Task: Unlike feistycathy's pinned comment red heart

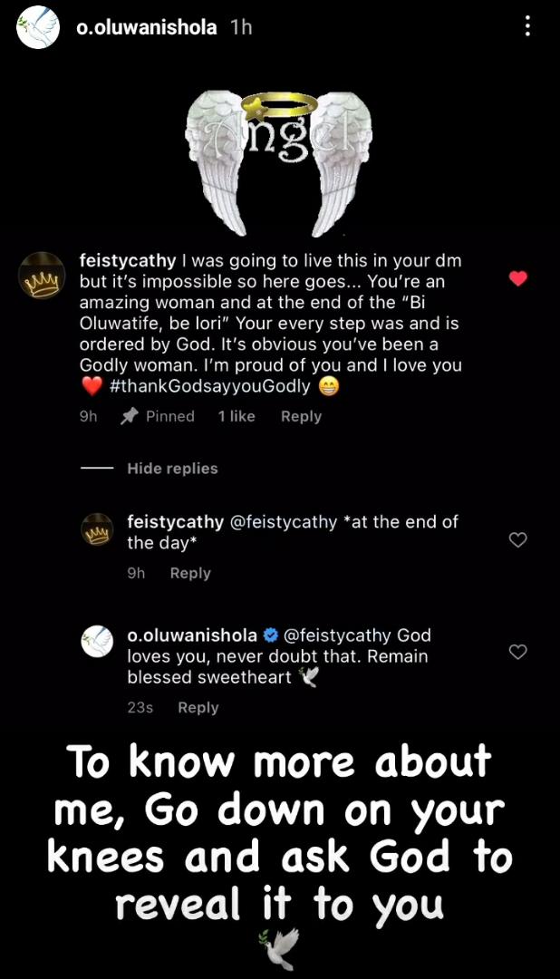Action: [x=518, y=278]
